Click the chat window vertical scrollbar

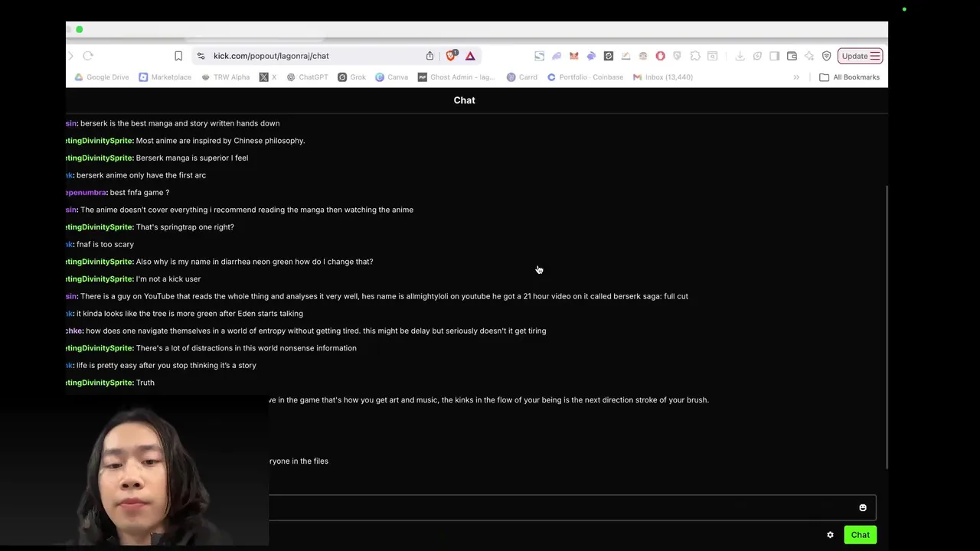(886, 328)
